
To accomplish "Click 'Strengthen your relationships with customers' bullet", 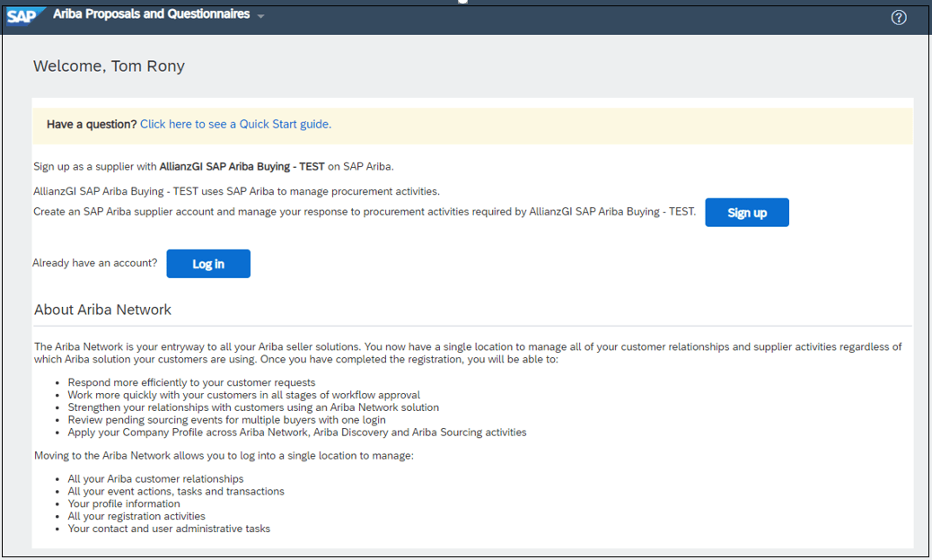I will coord(253,407).
